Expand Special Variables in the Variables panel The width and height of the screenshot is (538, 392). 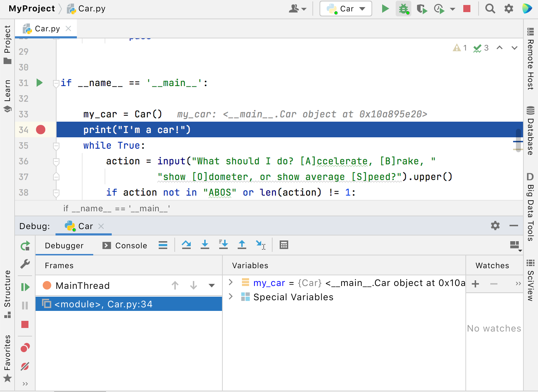231,297
